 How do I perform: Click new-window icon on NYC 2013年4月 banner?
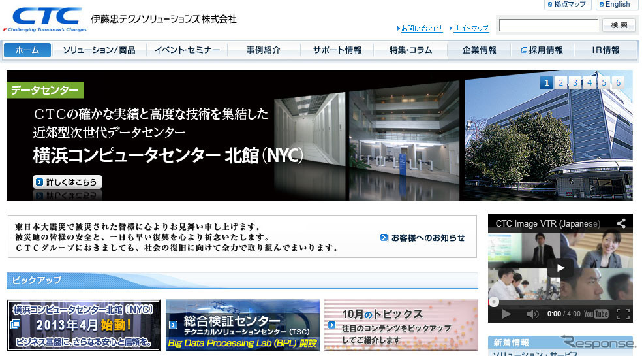15,325
